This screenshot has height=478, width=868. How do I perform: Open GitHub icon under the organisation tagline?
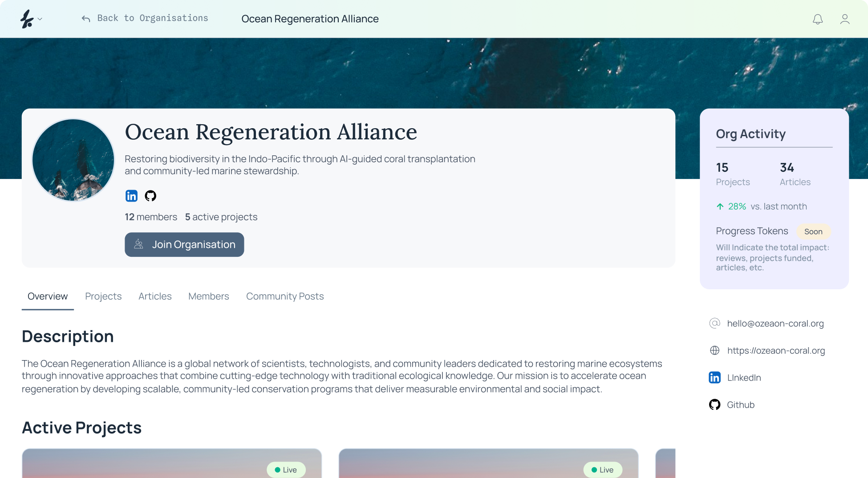(x=150, y=196)
